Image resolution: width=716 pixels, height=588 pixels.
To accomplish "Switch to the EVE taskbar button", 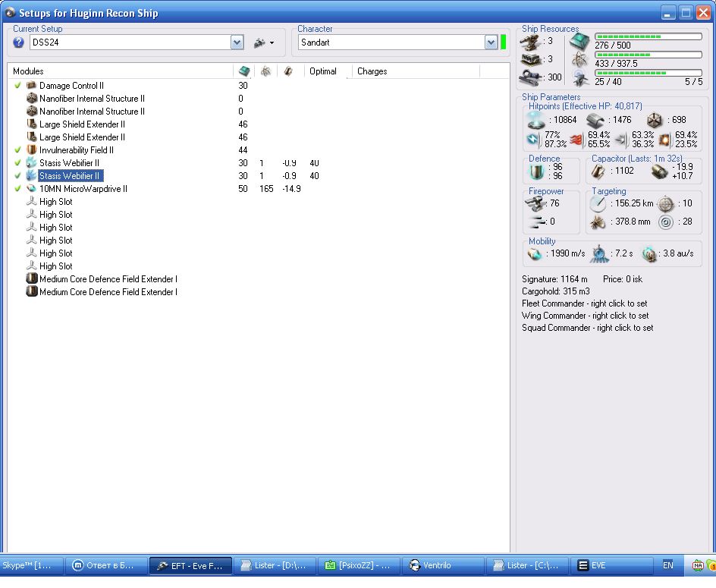I will (x=612, y=565).
